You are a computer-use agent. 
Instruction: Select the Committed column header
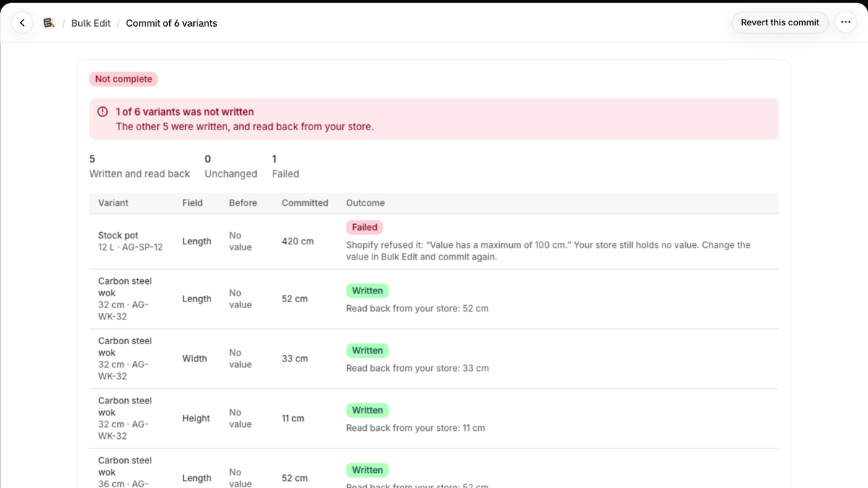pos(305,203)
